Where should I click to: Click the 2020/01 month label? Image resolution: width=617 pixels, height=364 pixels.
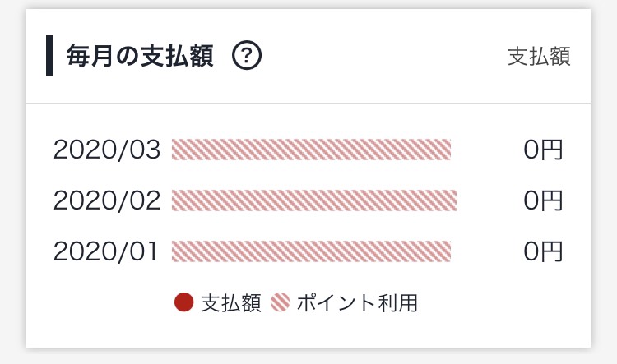coord(105,251)
